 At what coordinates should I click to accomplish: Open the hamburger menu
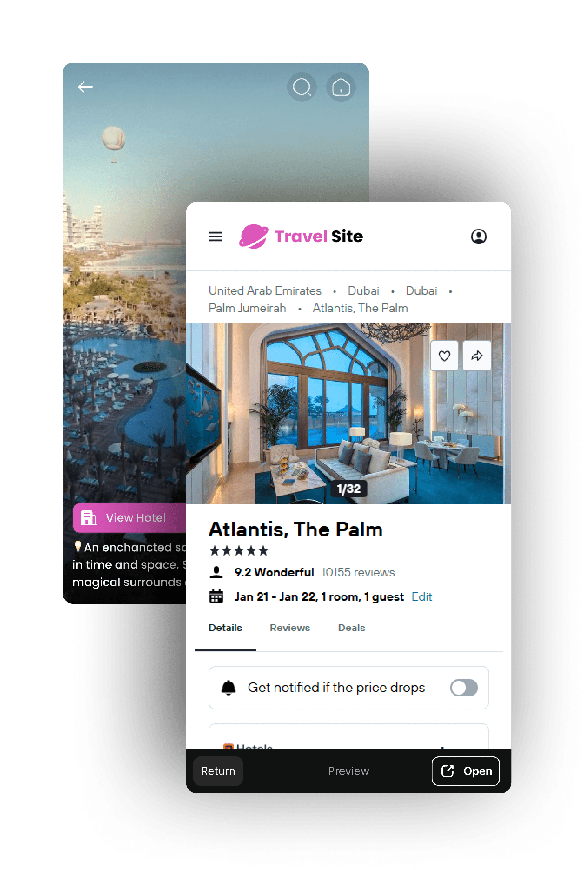pos(215,236)
